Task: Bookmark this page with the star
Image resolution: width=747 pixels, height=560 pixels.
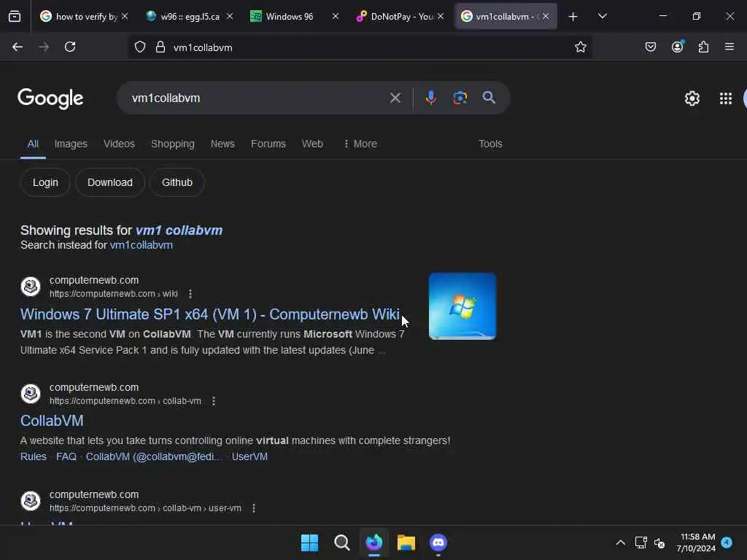Action: (x=580, y=47)
